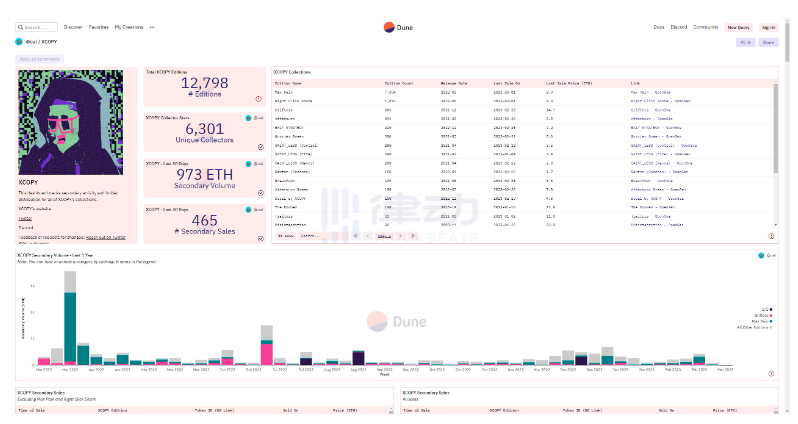The width and height of the screenshot is (798, 424).
Task: Click author avatar on Secondary Volume chart
Action: [x=761, y=255]
